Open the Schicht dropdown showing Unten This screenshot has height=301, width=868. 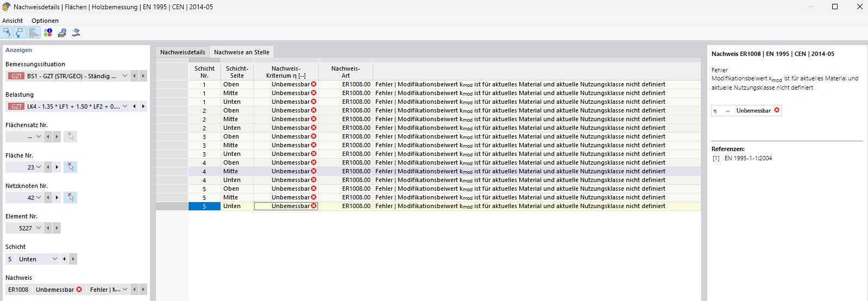tap(54, 259)
